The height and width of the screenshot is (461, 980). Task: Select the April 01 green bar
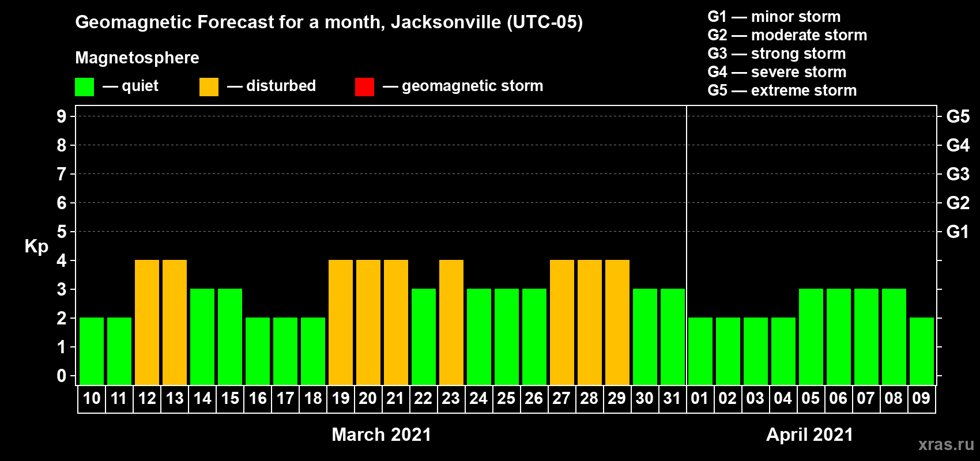tap(700, 351)
